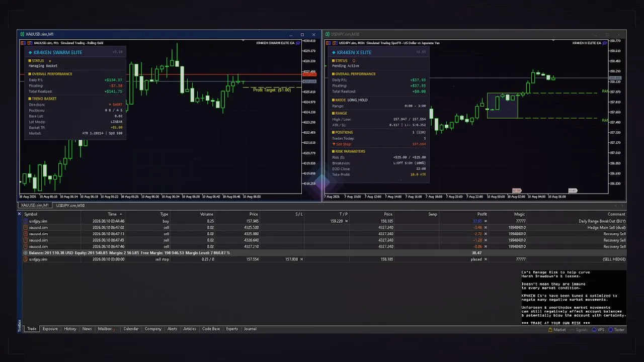The image size is (644, 362).
Task: Switch to the USDJPY.sim,M30 chart tab
Action: pyautogui.click(x=70, y=206)
